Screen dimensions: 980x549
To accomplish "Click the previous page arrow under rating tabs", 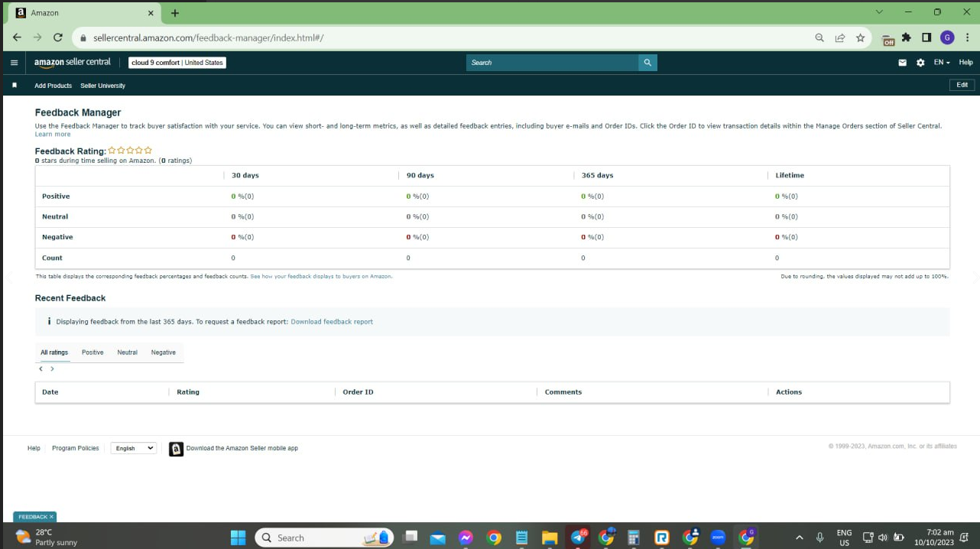I will pos(41,369).
